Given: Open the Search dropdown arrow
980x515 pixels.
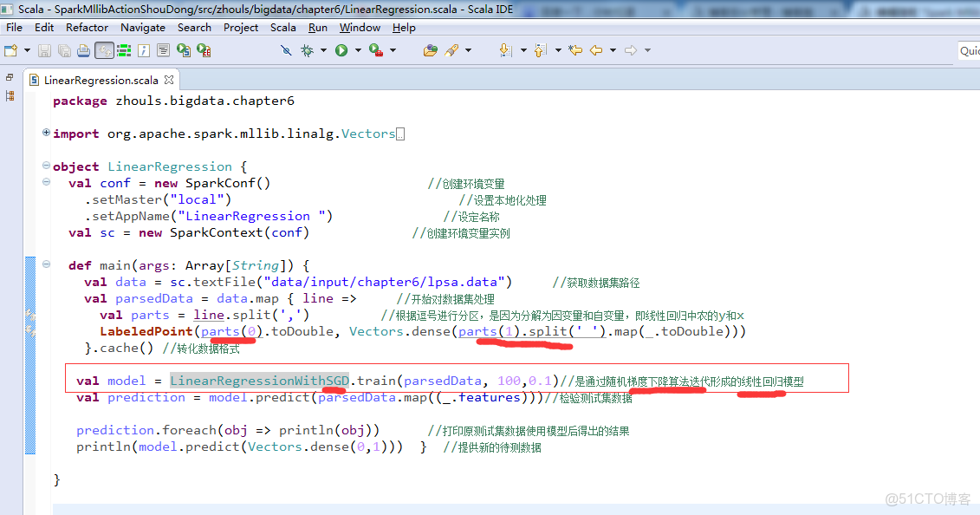Looking at the screenshot, I should point(468,50).
